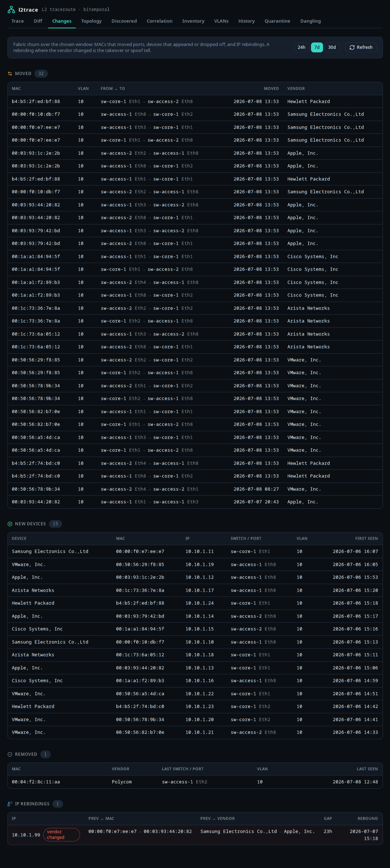Click the MAC column header in Moved table

[16, 88]
